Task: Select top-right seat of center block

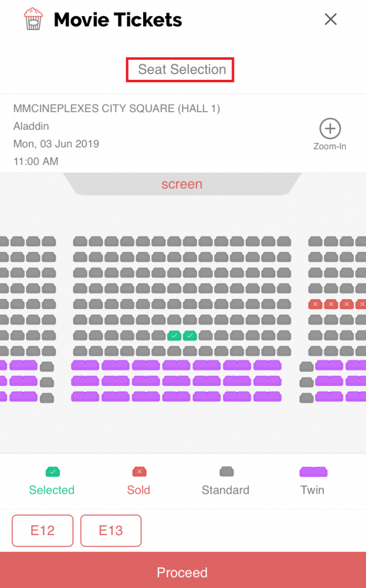Action: (284, 241)
